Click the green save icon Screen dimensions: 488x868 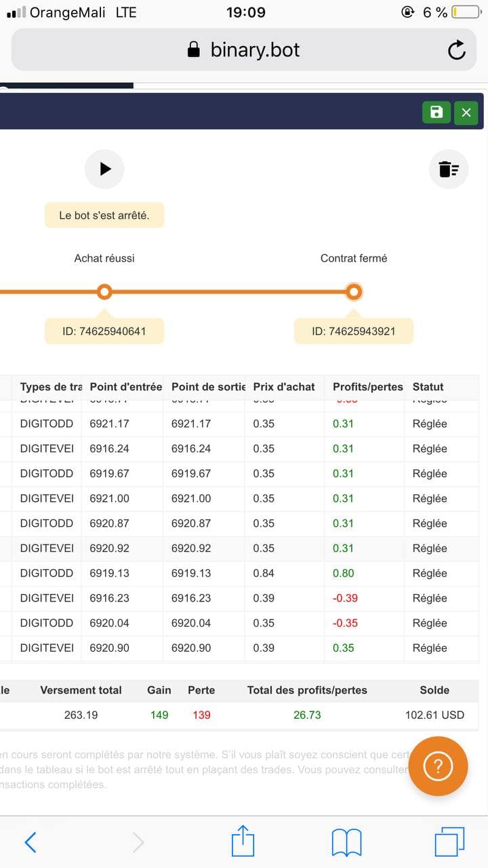tap(436, 113)
